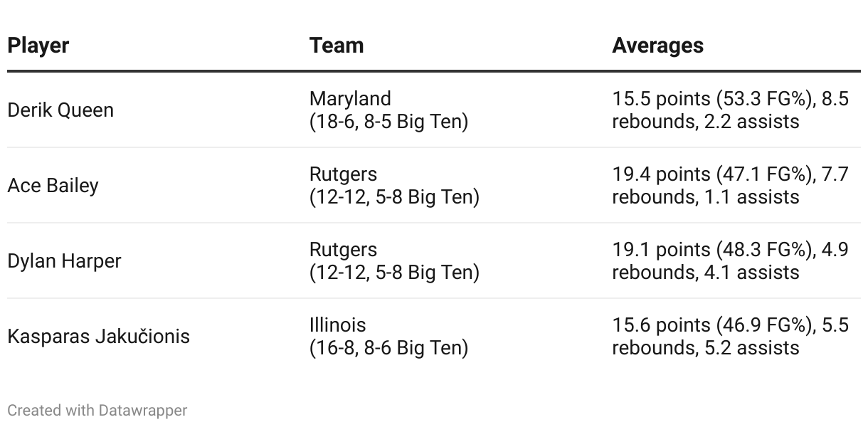Click the 16-8, 8-6 Big Ten record
This screenshot has width=868, height=427.
388,348
